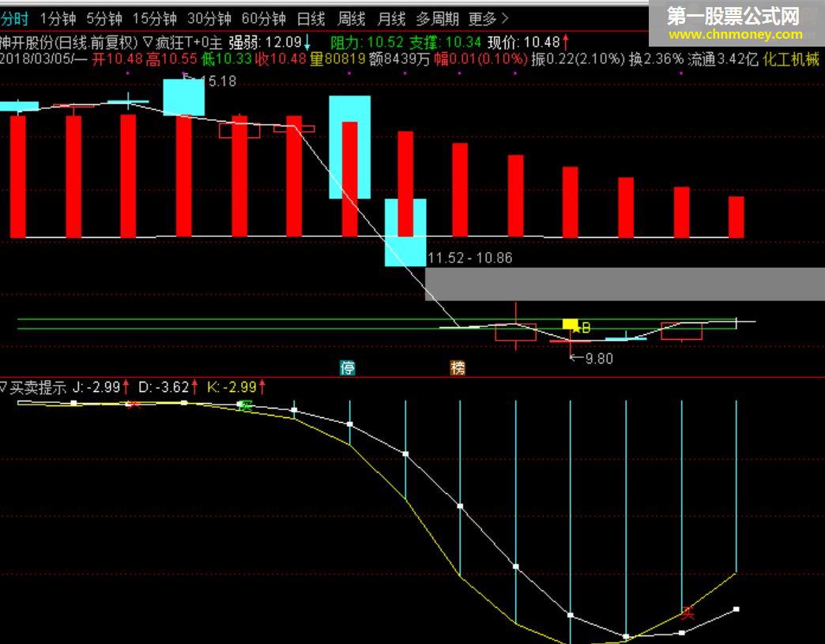Switch to the 日线 daily chart tab
The width and height of the screenshot is (825, 644).
[x=311, y=20]
